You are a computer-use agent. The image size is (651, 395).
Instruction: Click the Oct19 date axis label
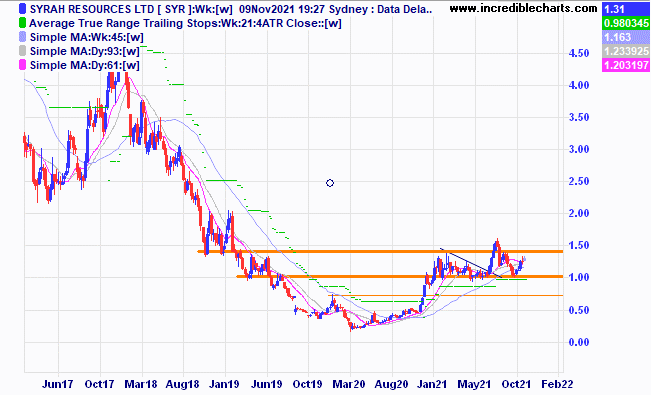(x=308, y=384)
